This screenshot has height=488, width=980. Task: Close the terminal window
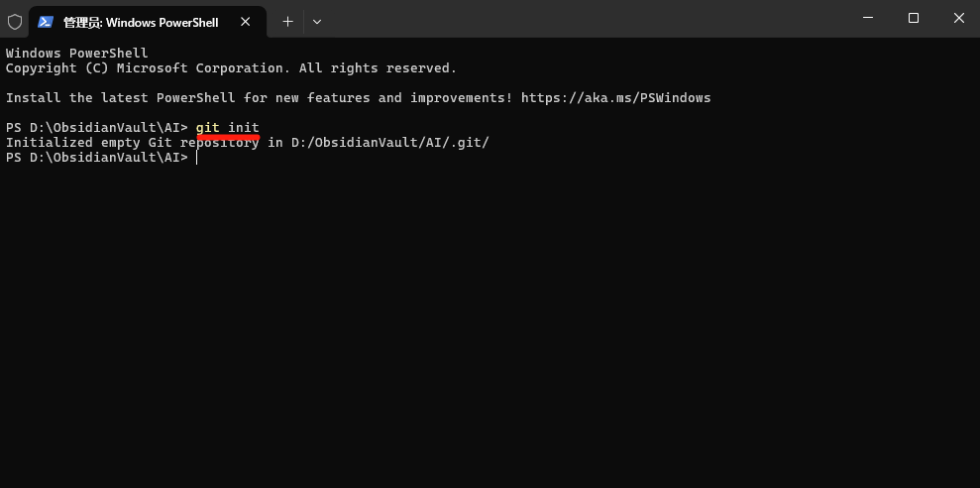click(x=958, y=18)
